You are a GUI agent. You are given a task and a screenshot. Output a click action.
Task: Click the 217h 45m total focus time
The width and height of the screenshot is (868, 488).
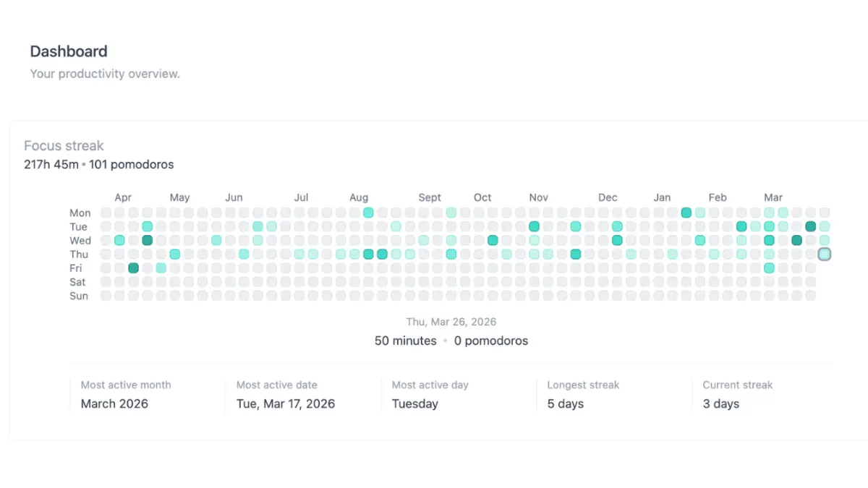(x=51, y=164)
